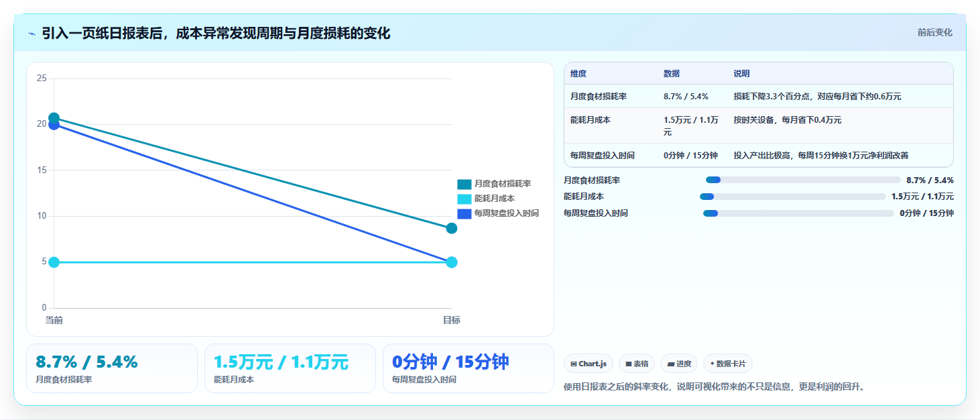Click the 前后变化 label in header

tap(934, 33)
